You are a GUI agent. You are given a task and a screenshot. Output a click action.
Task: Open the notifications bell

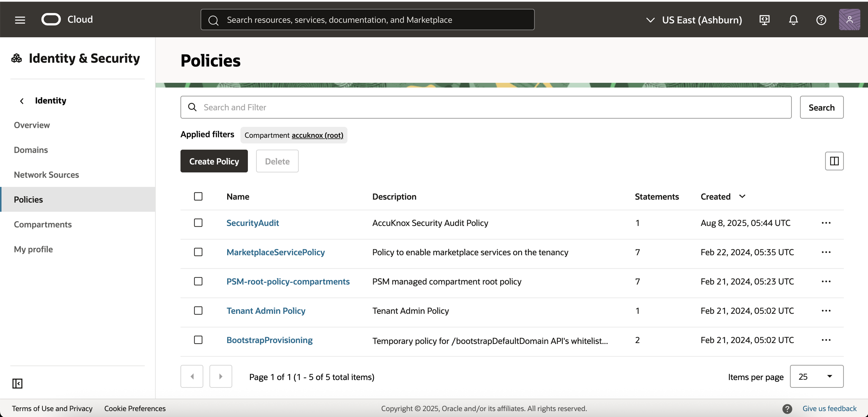coord(793,20)
